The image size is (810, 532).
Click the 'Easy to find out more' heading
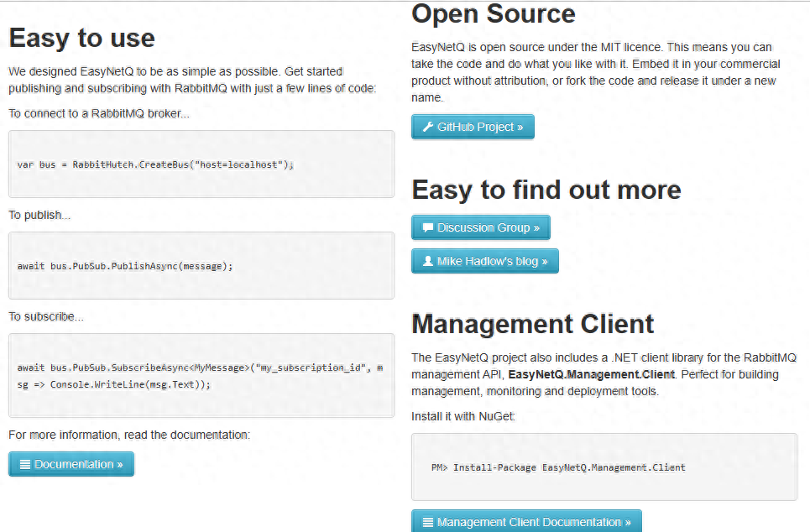[546, 190]
